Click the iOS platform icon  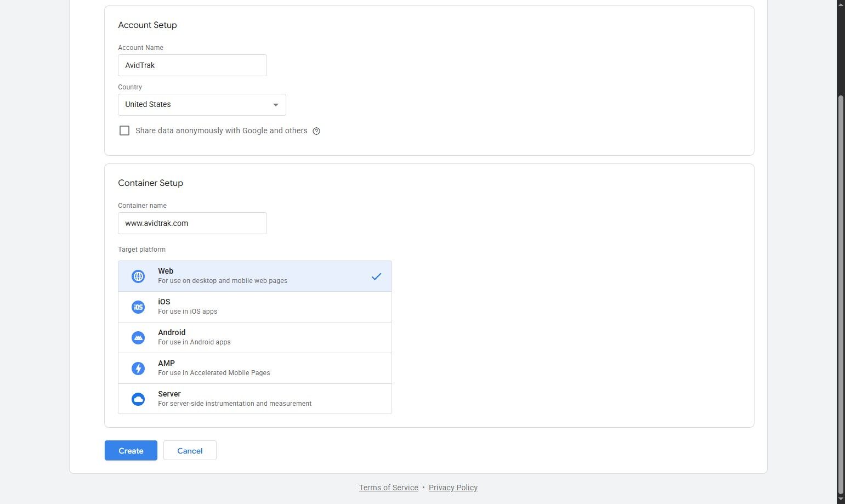coord(138,307)
